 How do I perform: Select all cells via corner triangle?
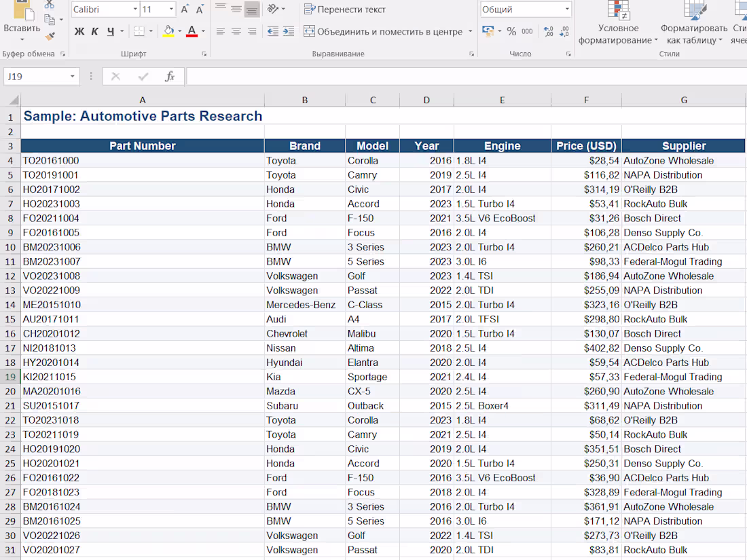[x=14, y=100]
